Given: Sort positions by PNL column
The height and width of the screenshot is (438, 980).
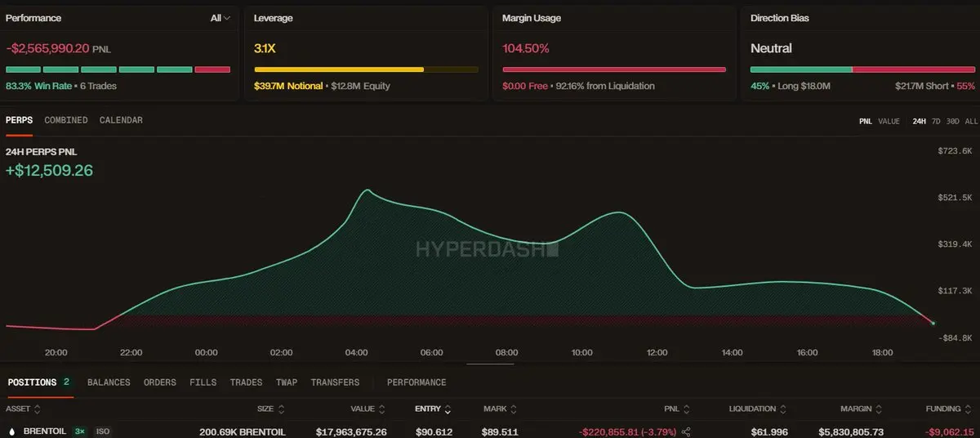Looking at the screenshot, I should pyautogui.click(x=677, y=409).
